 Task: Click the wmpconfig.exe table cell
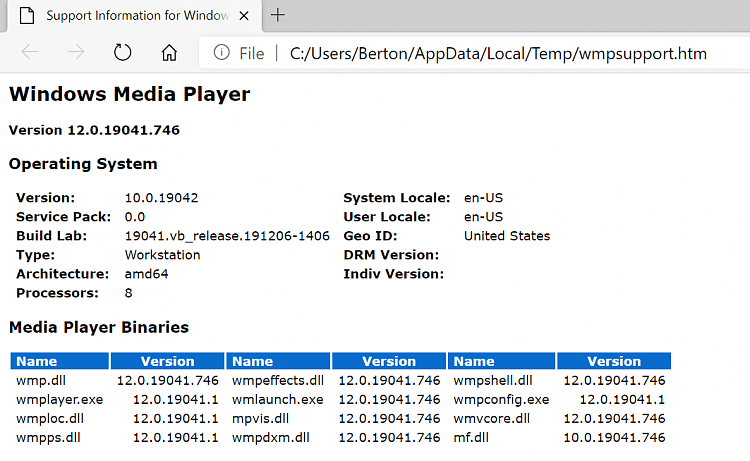tap(501, 400)
